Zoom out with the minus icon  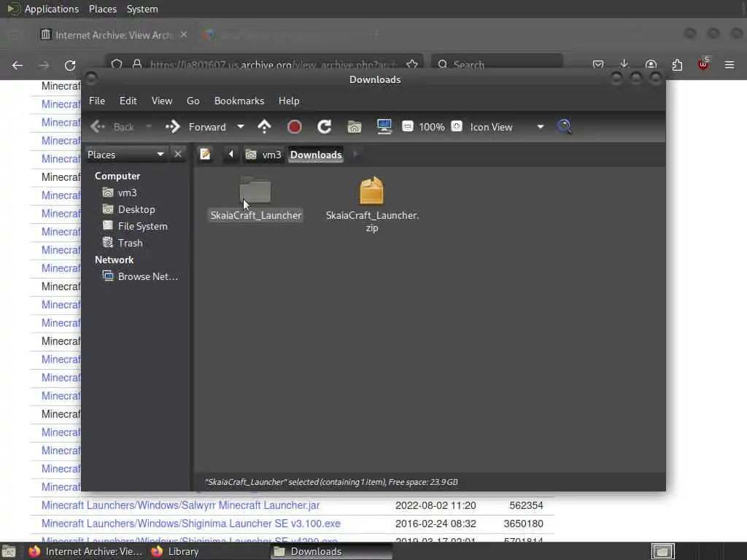407,126
